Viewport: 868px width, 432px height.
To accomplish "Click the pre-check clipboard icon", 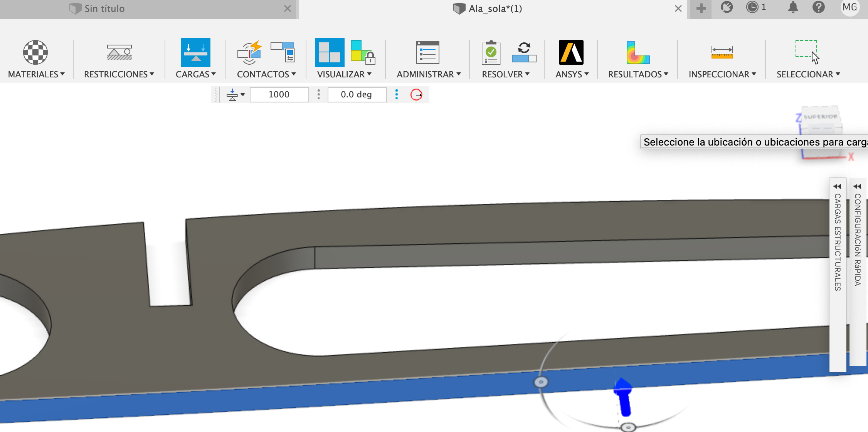I will click(x=491, y=52).
